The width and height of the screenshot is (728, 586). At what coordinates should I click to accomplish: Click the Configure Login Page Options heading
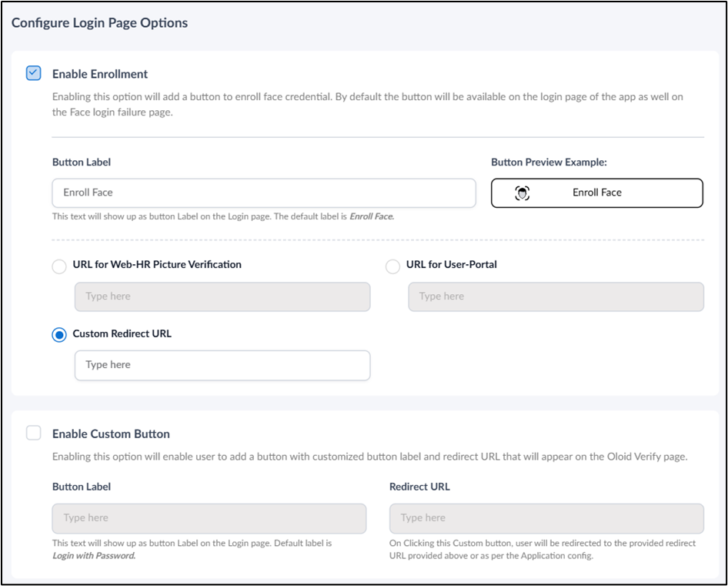tap(99, 23)
